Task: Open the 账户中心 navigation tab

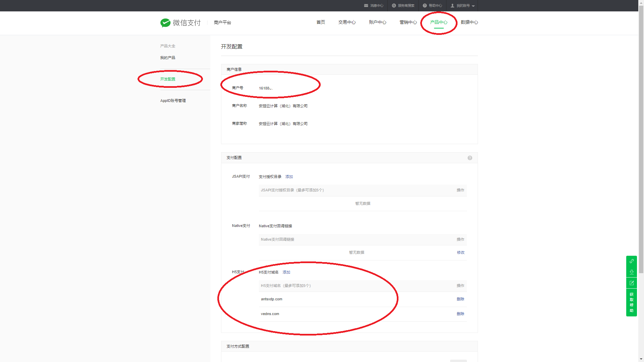Action: pos(378,22)
